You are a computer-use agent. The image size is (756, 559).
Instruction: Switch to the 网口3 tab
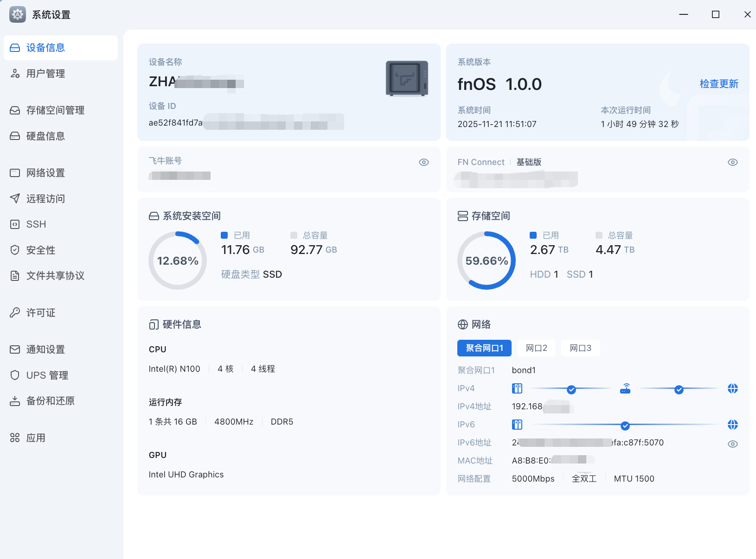(x=580, y=348)
